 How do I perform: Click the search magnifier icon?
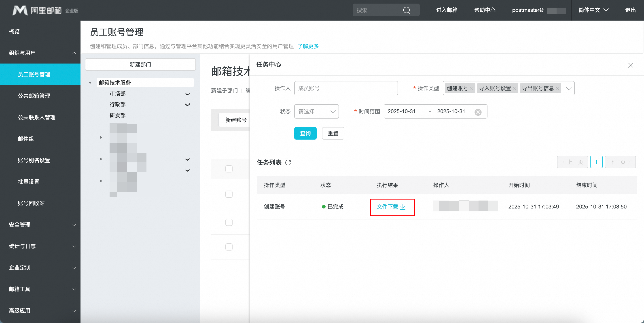coord(407,10)
